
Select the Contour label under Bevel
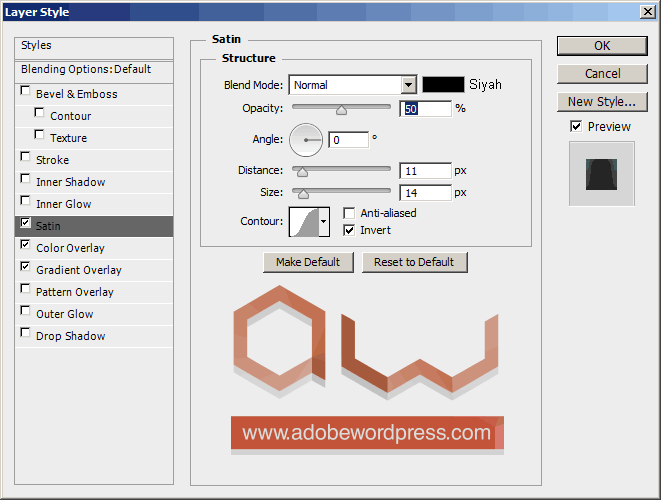click(x=70, y=116)
